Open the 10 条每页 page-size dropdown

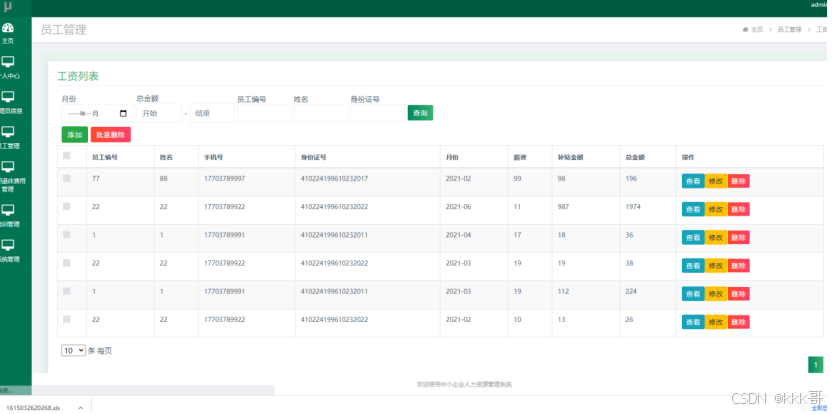point(73,351)
